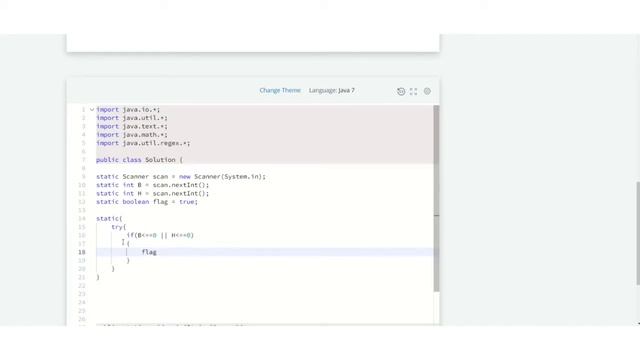Enter fullscreen editor mode
Viewport: 640px width, 360px height.
pyautogui.click(x=413, y=91)
